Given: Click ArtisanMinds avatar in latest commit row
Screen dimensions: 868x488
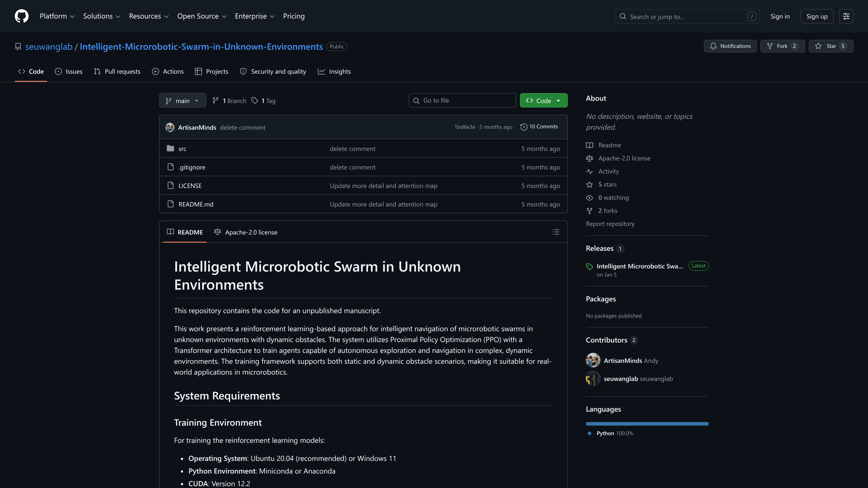Looking at the screenshot, I should pyautogui.click(x=170, y=127).
